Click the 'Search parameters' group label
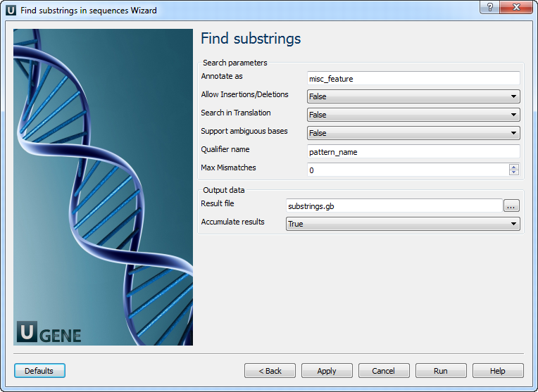538x392 pixels. pyautogui.click(x=234, y=63)
